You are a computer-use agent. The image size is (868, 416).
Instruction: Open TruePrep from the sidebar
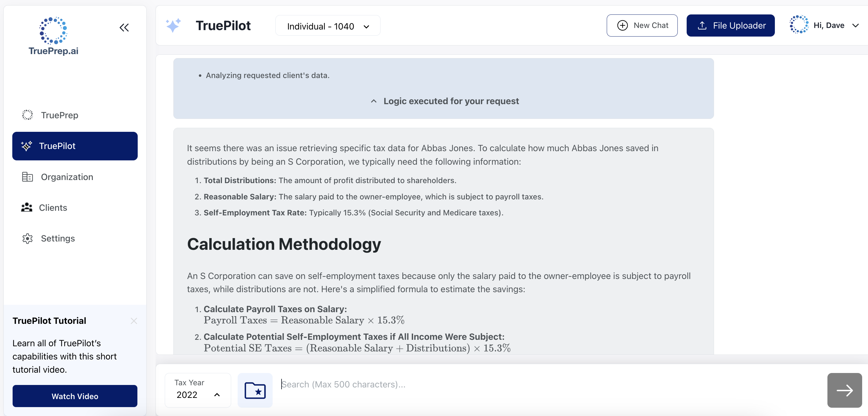coord(75,115)
